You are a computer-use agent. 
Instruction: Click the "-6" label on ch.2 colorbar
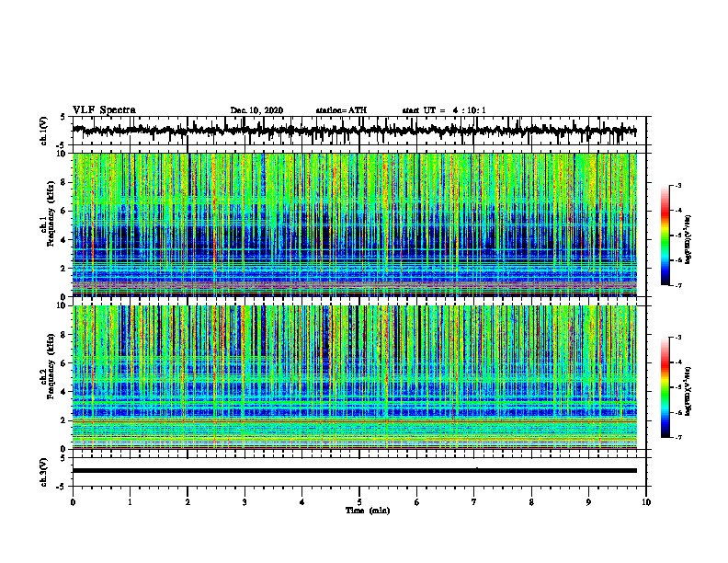(x=678, y=412)
